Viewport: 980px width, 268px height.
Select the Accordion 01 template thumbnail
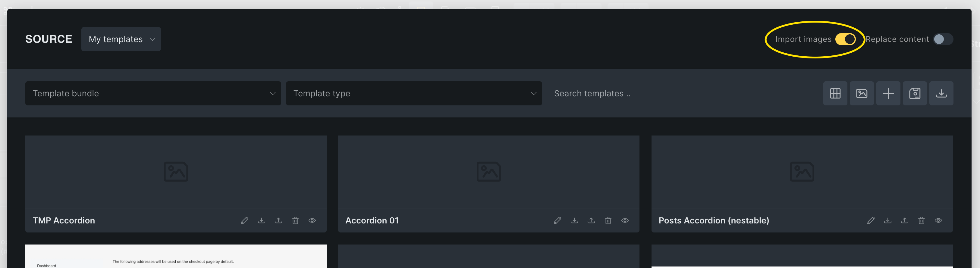point(488,171)
